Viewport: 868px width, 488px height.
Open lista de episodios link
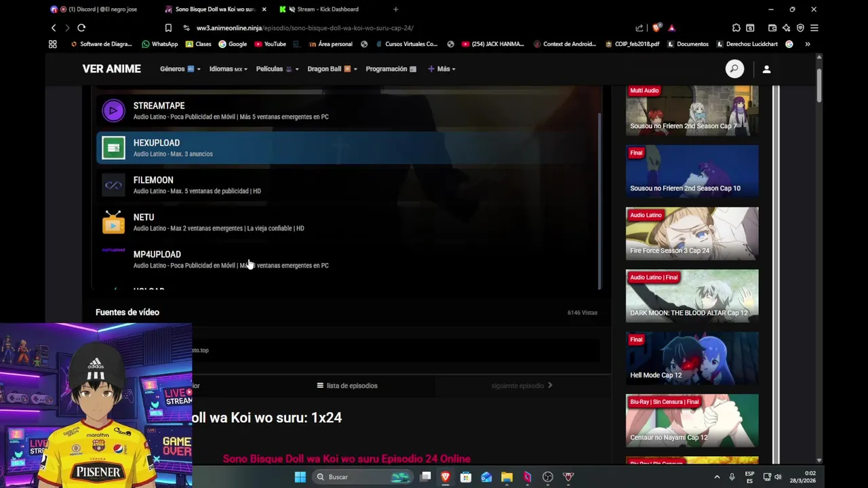347,386
